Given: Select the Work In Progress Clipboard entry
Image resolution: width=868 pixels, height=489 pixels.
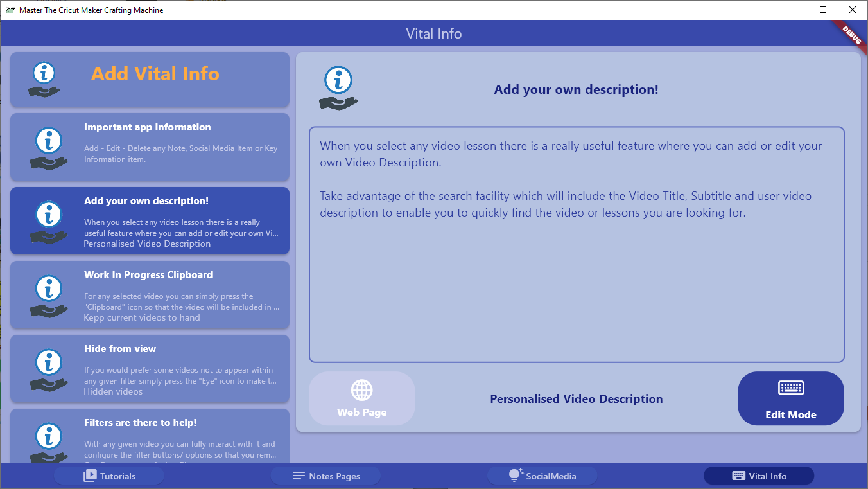Looking at the screenshot, I should click(x=149, y=295).
